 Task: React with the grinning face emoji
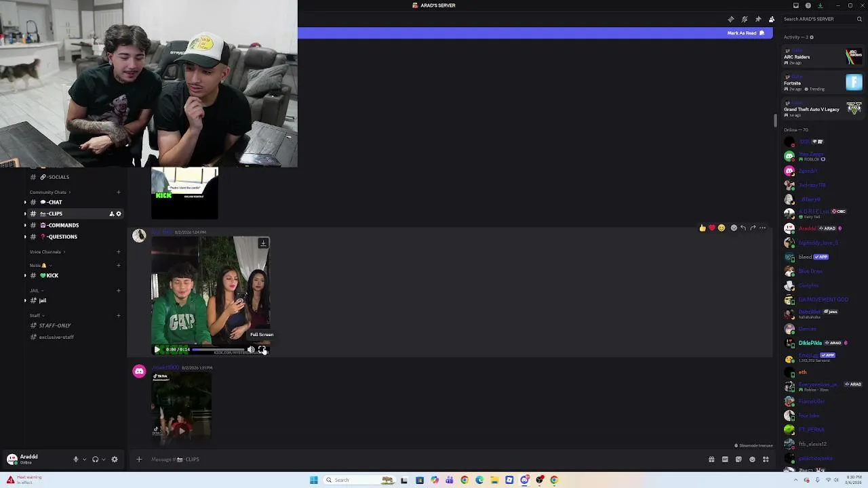point(722,228)
